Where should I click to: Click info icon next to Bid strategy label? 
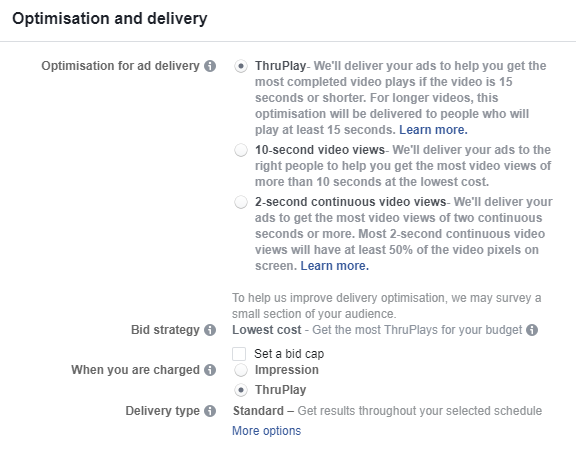point(210,330)
